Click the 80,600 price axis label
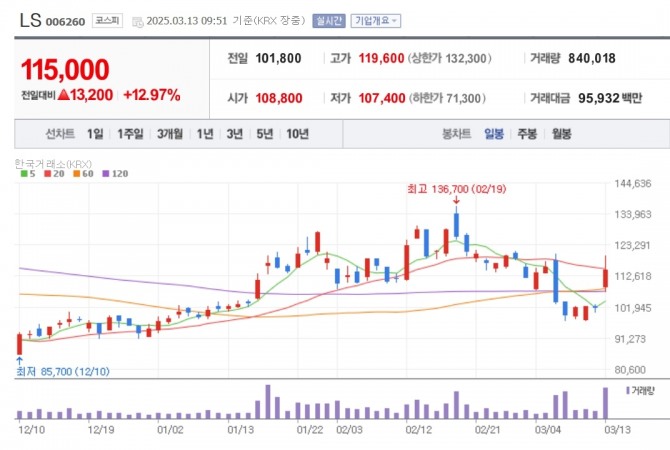Image resolution: width=670 pixels, height=450 pixels. pyautogui.click(x=629, y=370)
